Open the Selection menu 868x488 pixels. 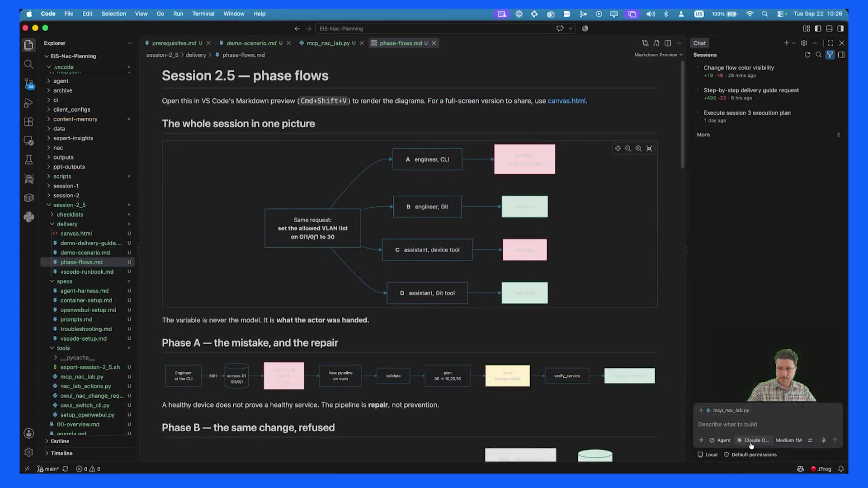point(113,14)
